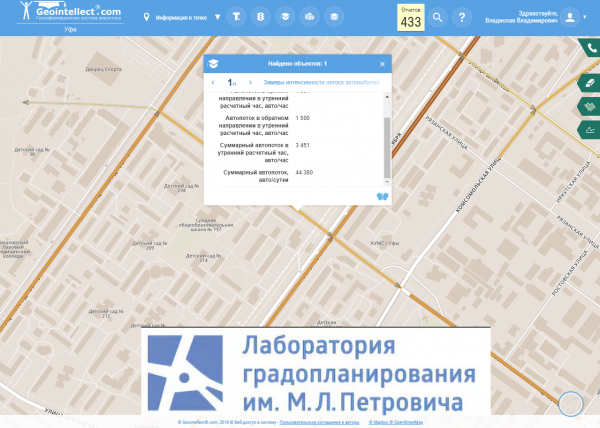This screenshot has height=428, width=600.
Task: Click the Иркутская улица street label
Action: point(574,182)
